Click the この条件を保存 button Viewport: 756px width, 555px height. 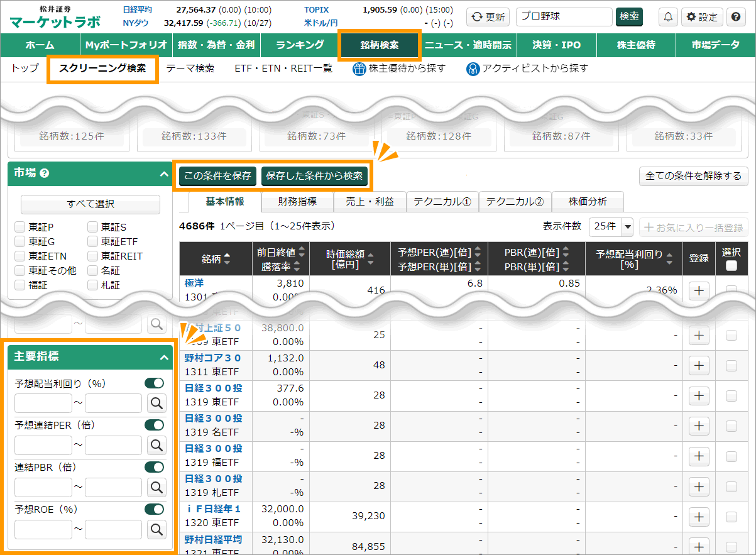217,176
